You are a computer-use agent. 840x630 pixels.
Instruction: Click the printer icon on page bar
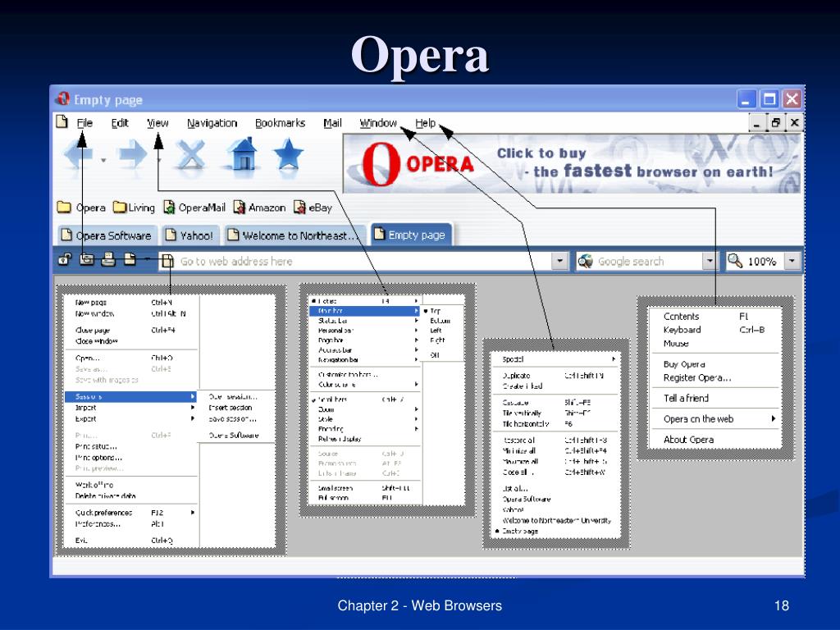point(107,260)
